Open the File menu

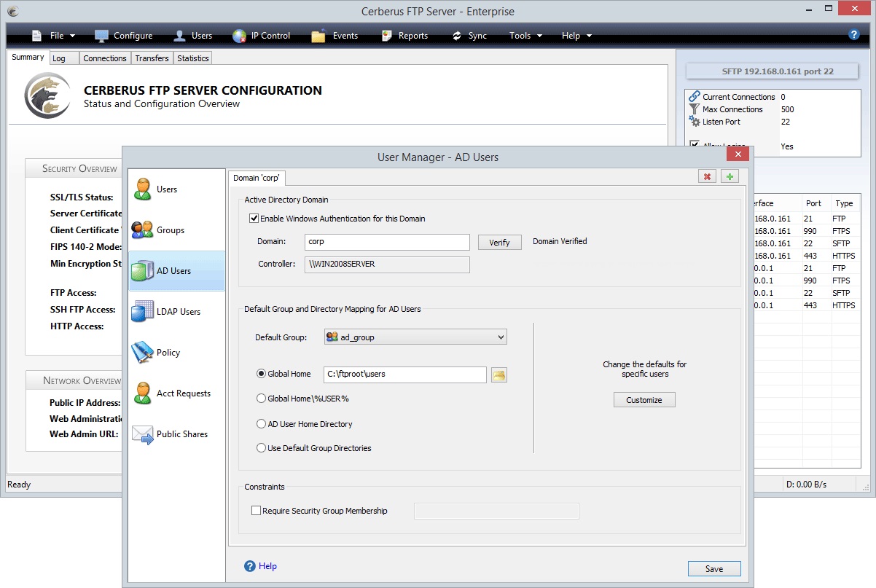point(54,36)
